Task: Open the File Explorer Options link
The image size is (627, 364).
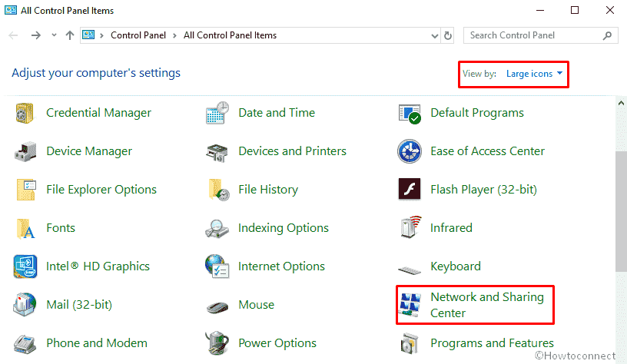Action: point(101,190)
